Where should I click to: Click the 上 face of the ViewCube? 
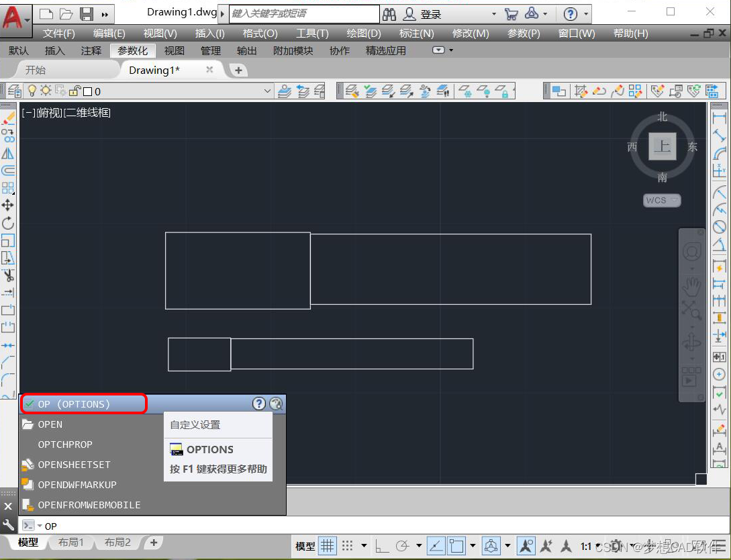point(662,146)
